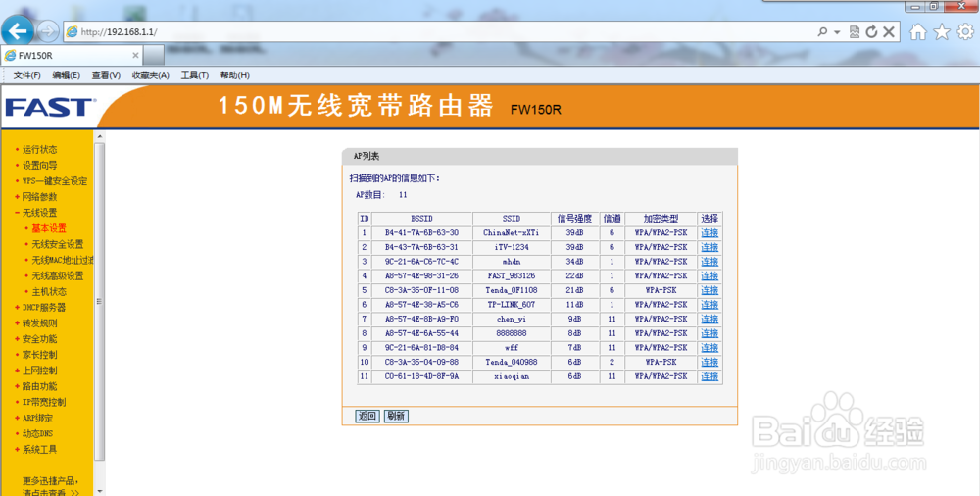Open 运行状态 in sidebar
Viewport: 980px width, 496px height.
(40, 150)
